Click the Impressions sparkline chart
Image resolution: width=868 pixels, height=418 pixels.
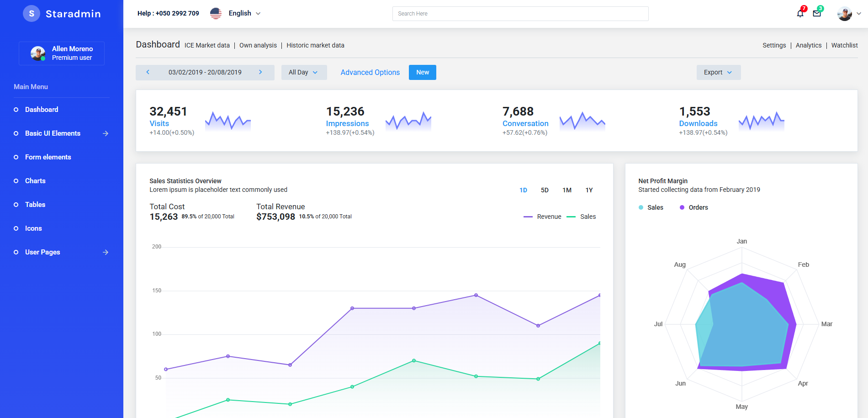point(408,121)
